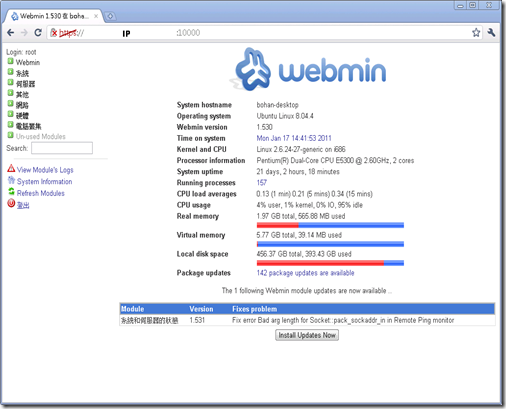This screenshot has width=506, height=409.
Task: Click the bohan-desktop hostname value
Action: pos(277,105)
